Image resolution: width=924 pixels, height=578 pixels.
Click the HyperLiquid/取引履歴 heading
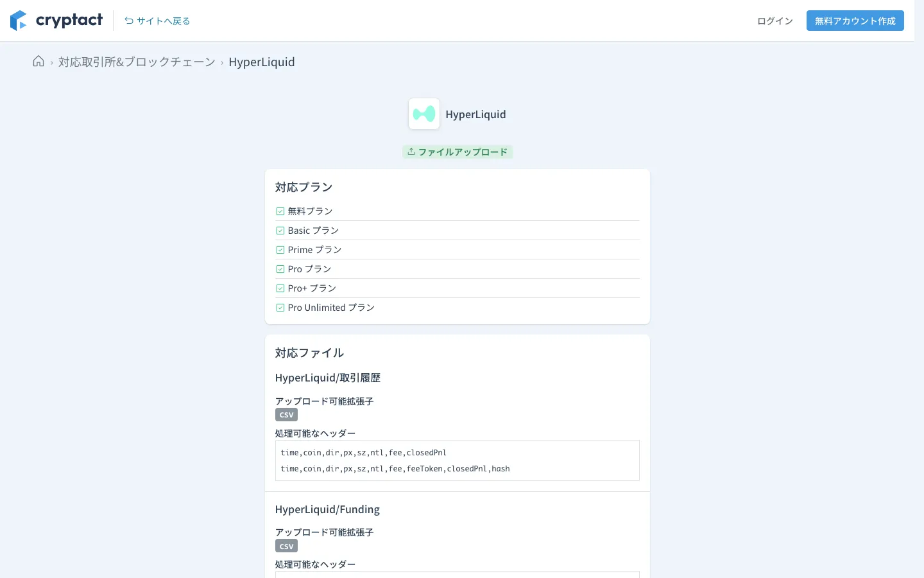click(x=328, y=378)
